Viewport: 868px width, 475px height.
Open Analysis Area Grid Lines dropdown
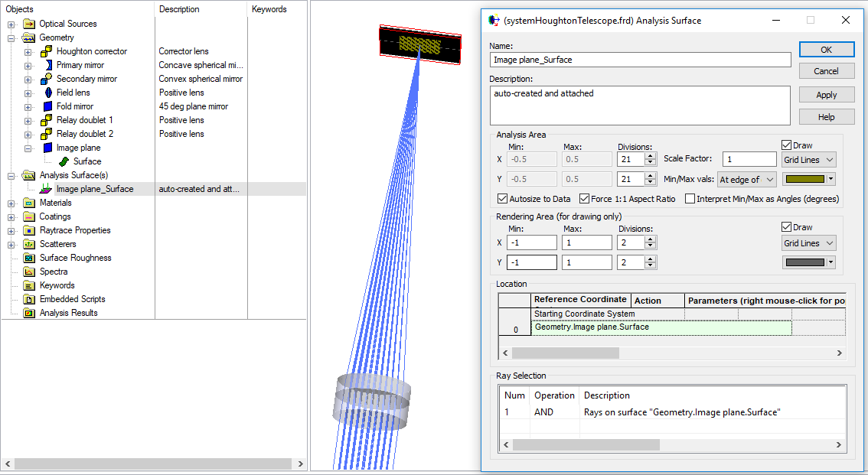(809, 160)
